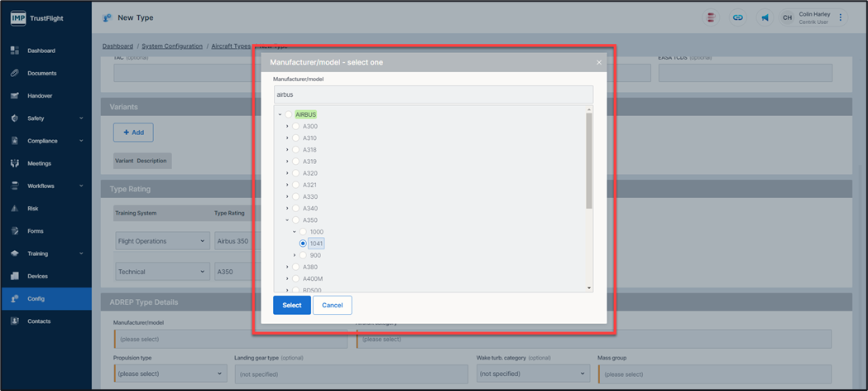Open the Dashboard sidebar icon

click(x=16, y=51)
